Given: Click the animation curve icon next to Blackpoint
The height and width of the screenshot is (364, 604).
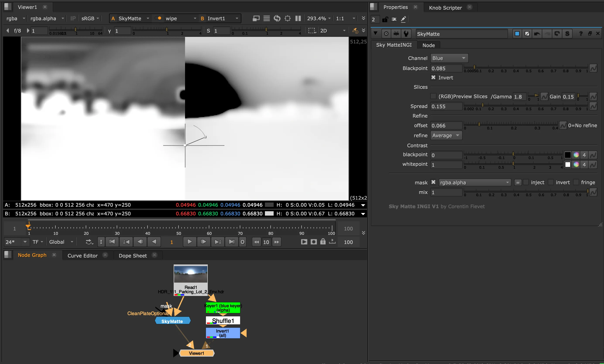Looking at the screenshot, I should click(593, 68).
